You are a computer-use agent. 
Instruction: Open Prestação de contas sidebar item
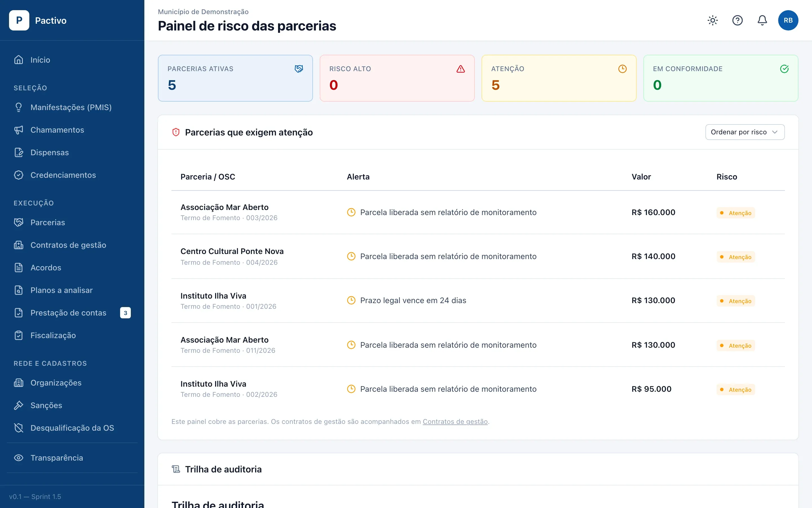tap(72, 313)
